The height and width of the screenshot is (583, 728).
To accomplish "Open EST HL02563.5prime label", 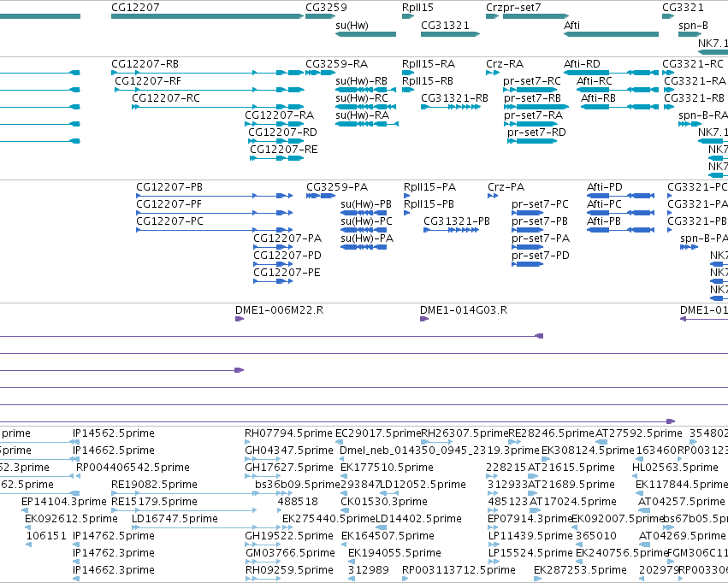I will [675, 468].
